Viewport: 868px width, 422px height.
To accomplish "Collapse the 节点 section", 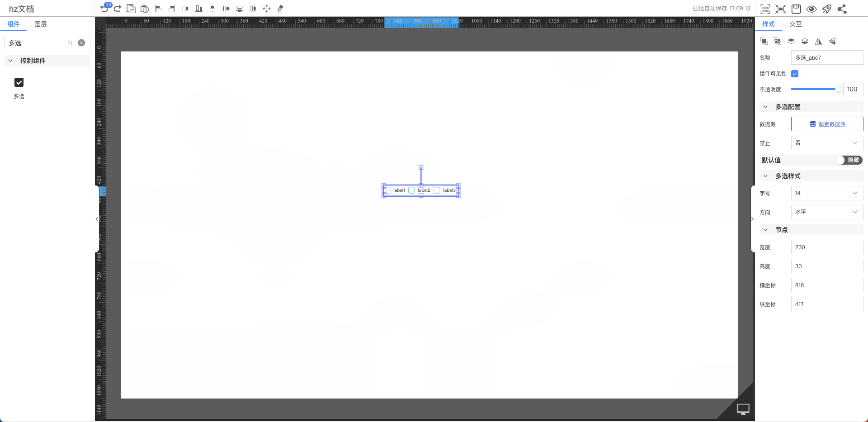I will (765, 230).
